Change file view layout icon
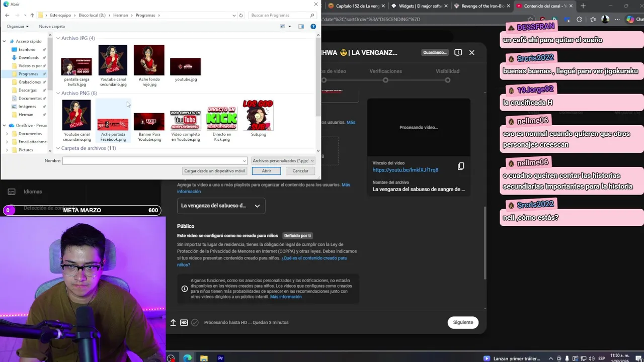 pyautogui.click(x=282, y=26)
